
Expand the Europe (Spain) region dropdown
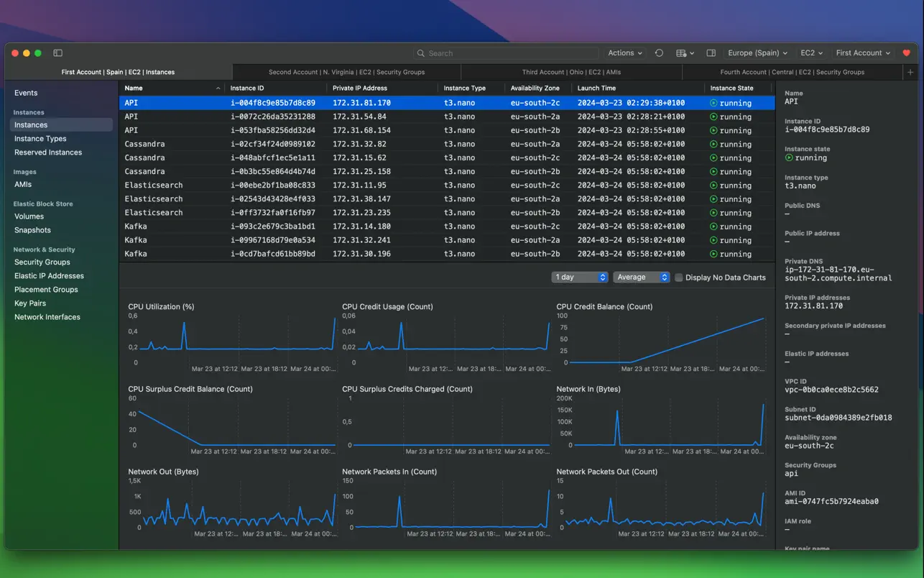[x=757, y=53]
